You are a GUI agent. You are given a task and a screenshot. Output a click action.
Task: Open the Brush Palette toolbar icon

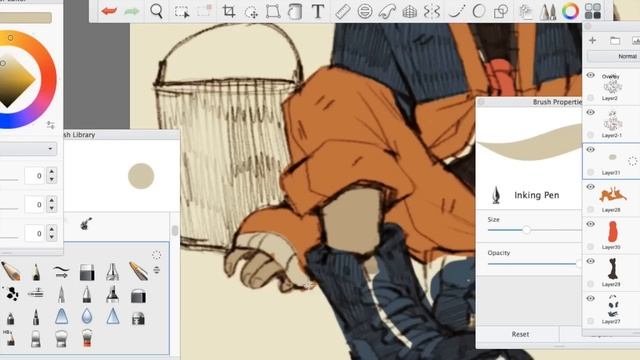(548, 11)
